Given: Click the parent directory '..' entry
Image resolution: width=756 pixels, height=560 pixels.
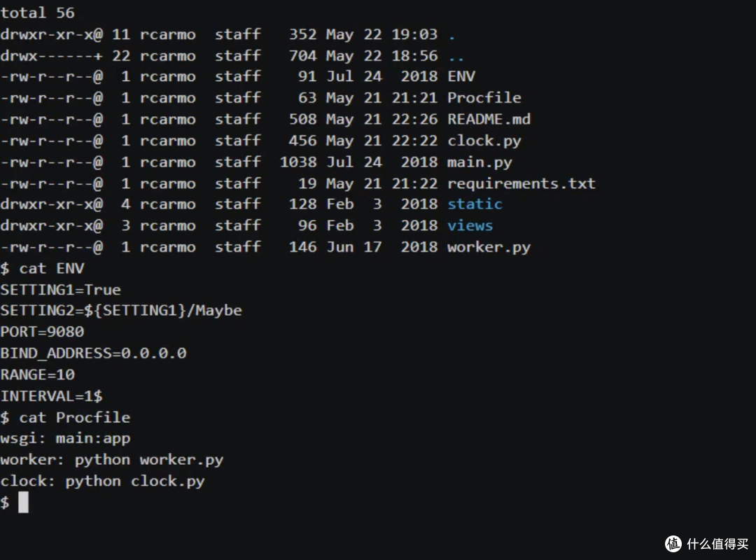Looking at the screenshot, I should coord(456,56).
